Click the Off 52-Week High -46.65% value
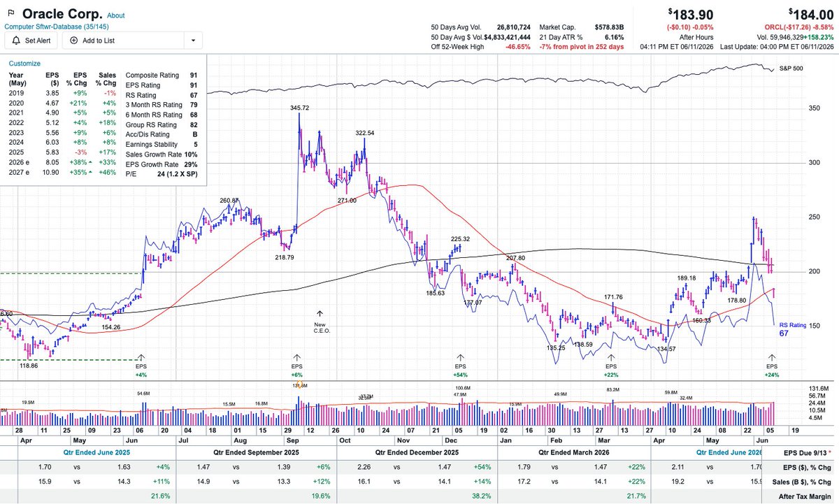The width and height of the screenshot is (839, 504). point(517,46)
